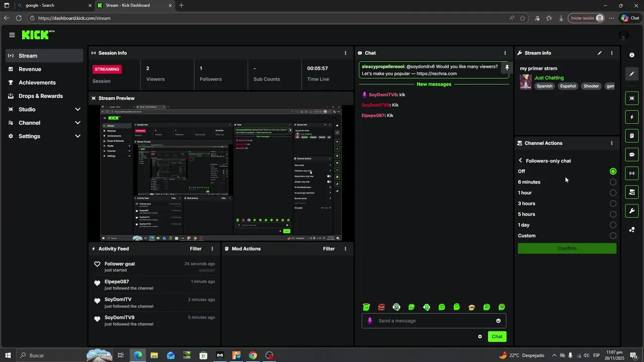Image resolution: width=644 pixels, height=362 pixels.
Task: Click the Shooter stream tag
Action: point(591,86)
